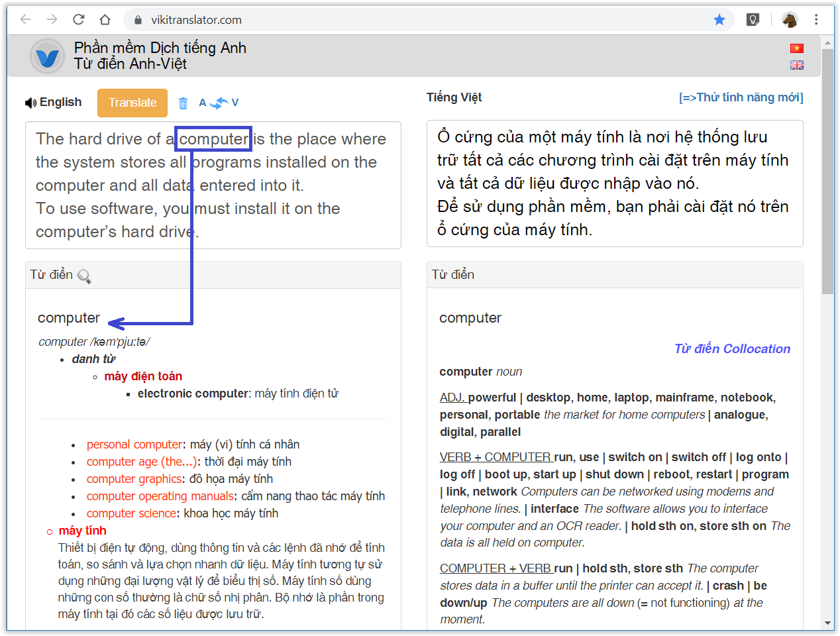Swap languages with the A-V arrows icon

coord(218,103)
